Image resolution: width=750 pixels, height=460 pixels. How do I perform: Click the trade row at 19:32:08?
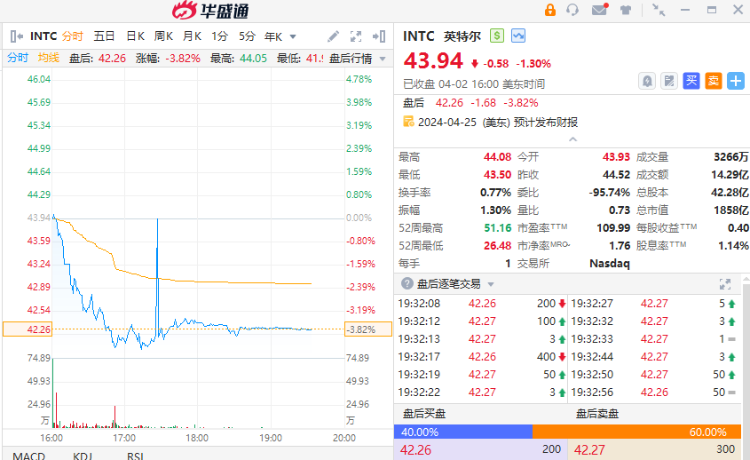click(482, 303)
